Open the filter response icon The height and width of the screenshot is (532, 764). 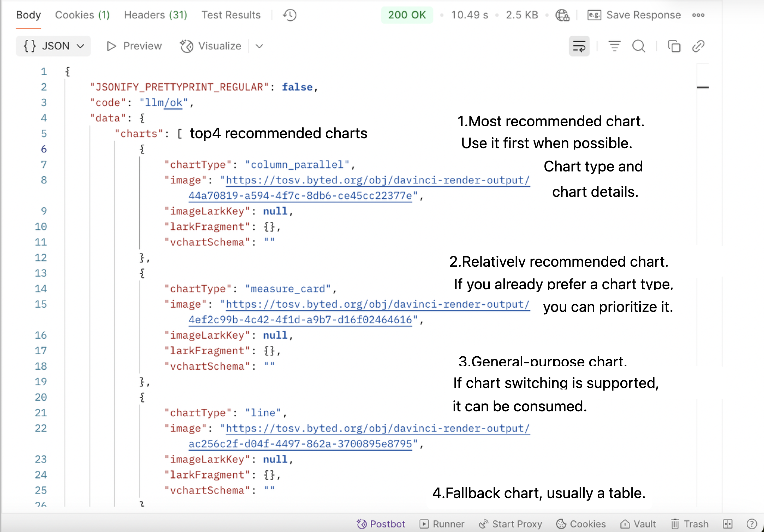(x=614, y=46)
